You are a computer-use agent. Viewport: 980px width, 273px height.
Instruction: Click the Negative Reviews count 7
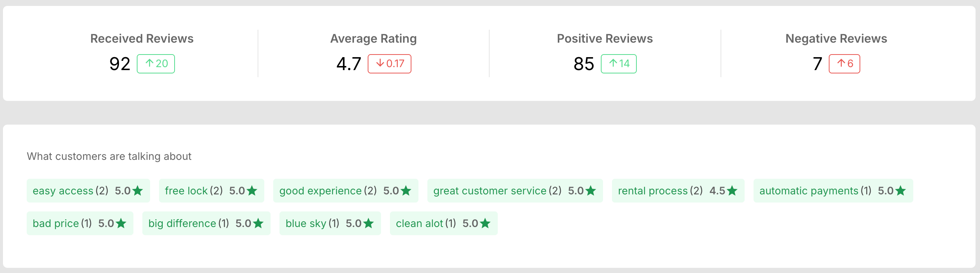coord(817,63)
